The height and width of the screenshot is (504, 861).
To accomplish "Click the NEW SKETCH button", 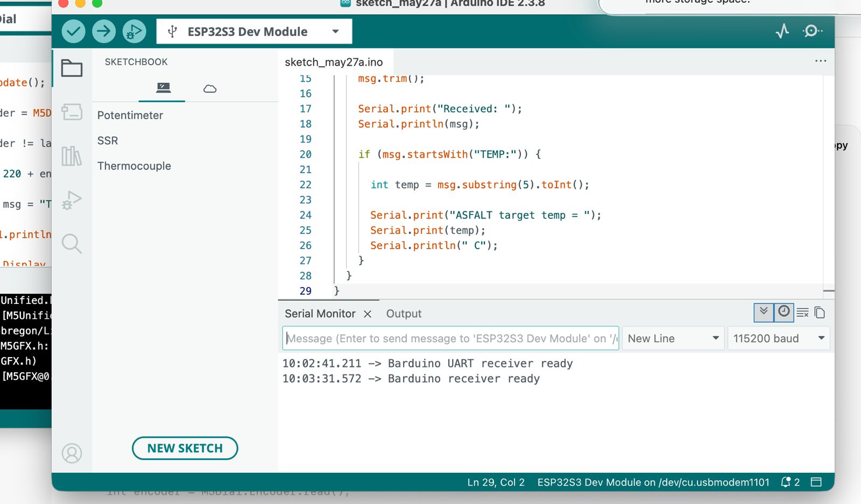I will point(185,448).
